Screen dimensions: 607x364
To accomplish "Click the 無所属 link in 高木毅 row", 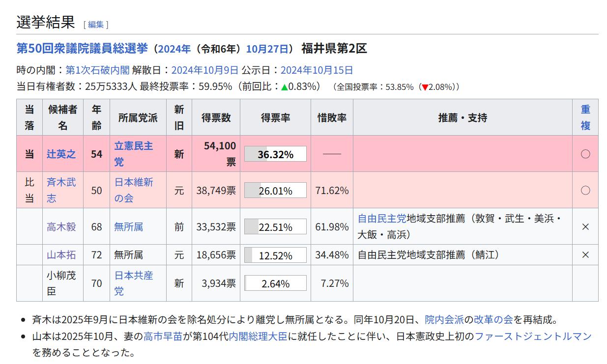I will click(x=129, y=227).
